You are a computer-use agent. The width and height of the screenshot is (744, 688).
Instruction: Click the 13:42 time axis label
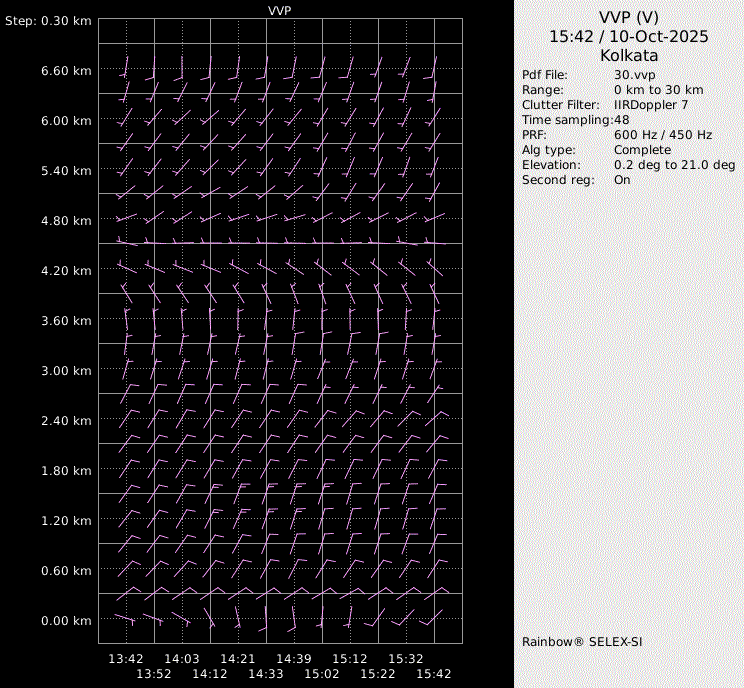point(126,659)
